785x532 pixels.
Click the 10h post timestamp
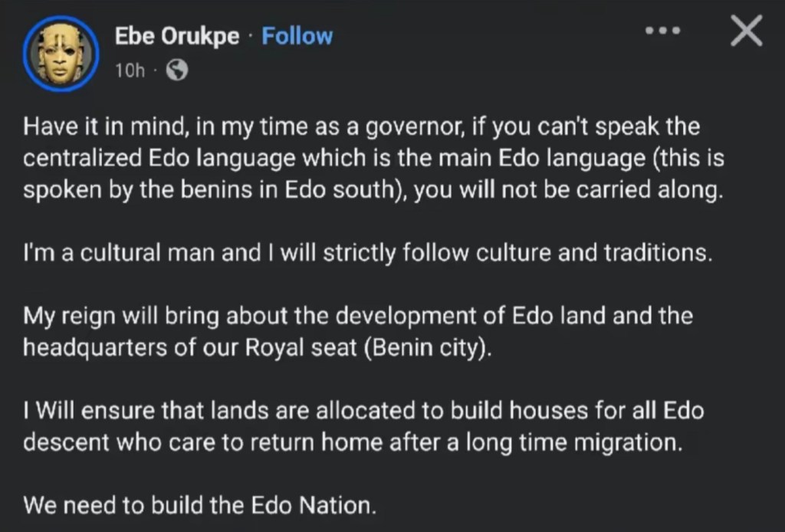click(x=130, y=71)
